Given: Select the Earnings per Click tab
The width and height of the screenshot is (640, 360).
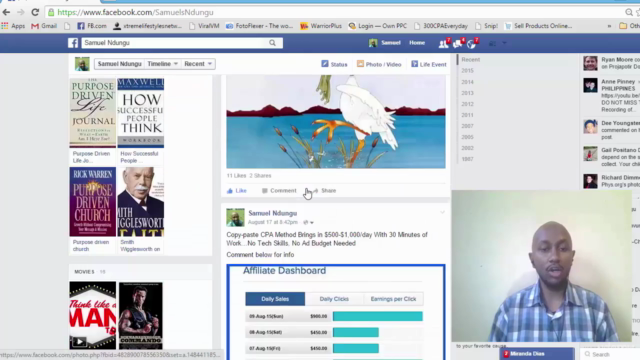Looking at the screenshot, I should tap(393, 299).
